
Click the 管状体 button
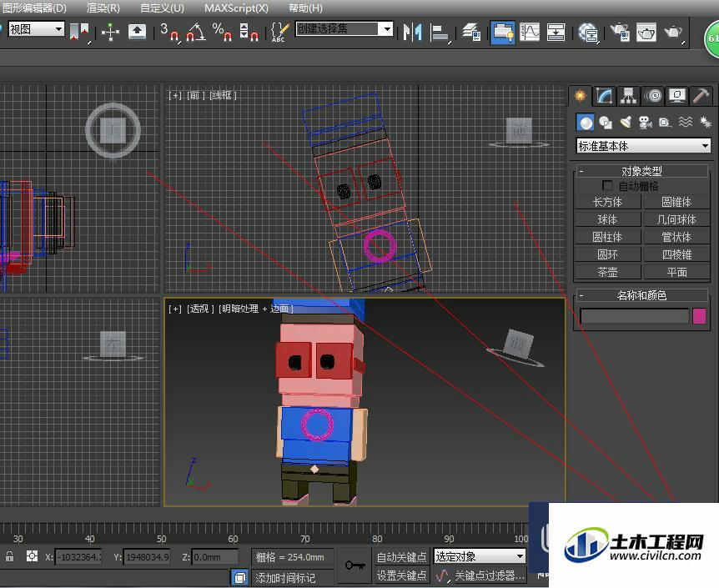coord(676,237)
